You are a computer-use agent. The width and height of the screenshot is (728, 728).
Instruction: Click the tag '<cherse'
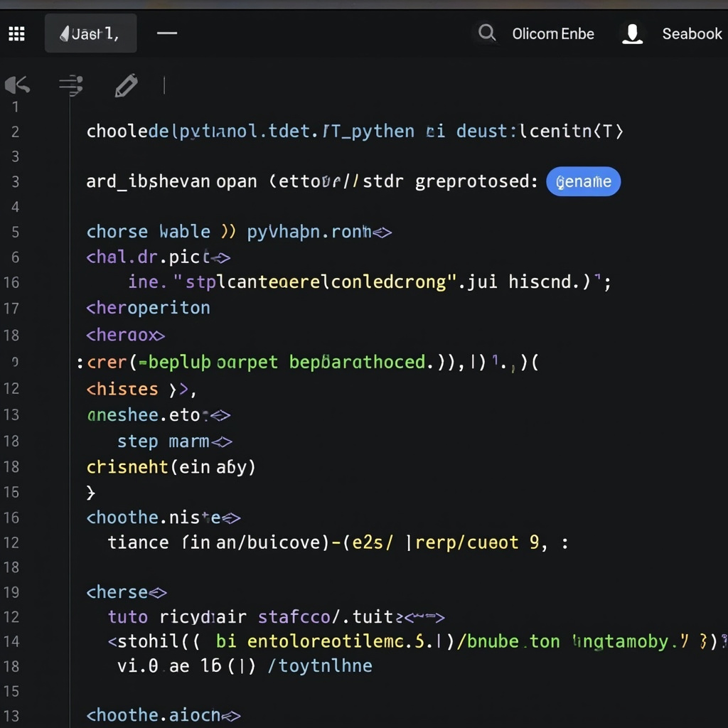[x=117, y=592]
